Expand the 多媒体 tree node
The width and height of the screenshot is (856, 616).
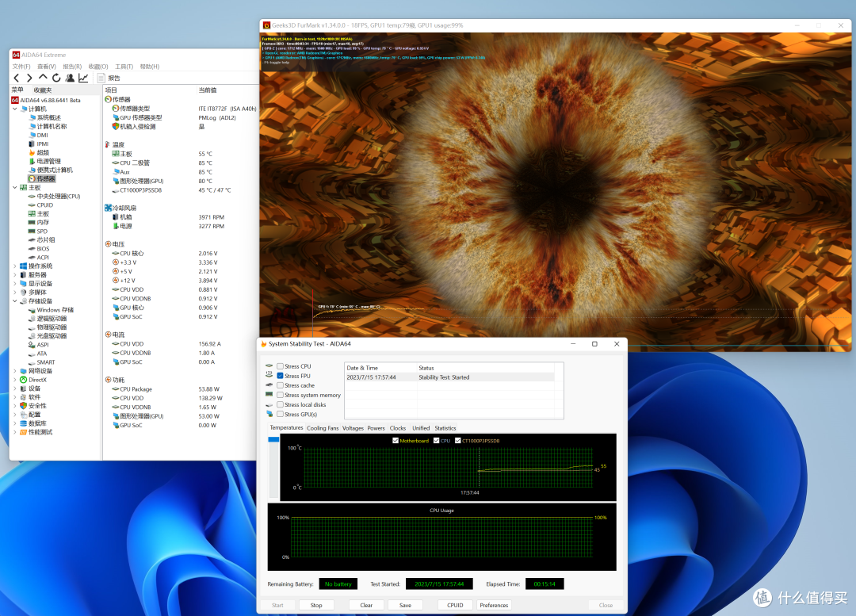click(x=15, y=293)
